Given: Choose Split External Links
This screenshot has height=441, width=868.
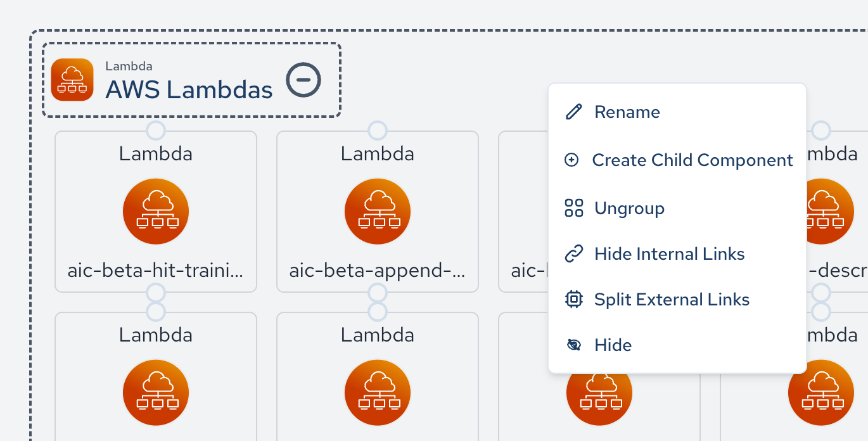Looking at the screenshot, I should point(672,300).
